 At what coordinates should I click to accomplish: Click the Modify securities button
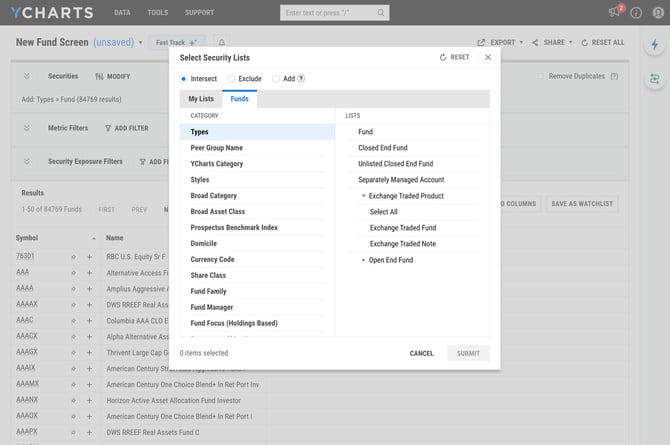click(x=112, y=77)
